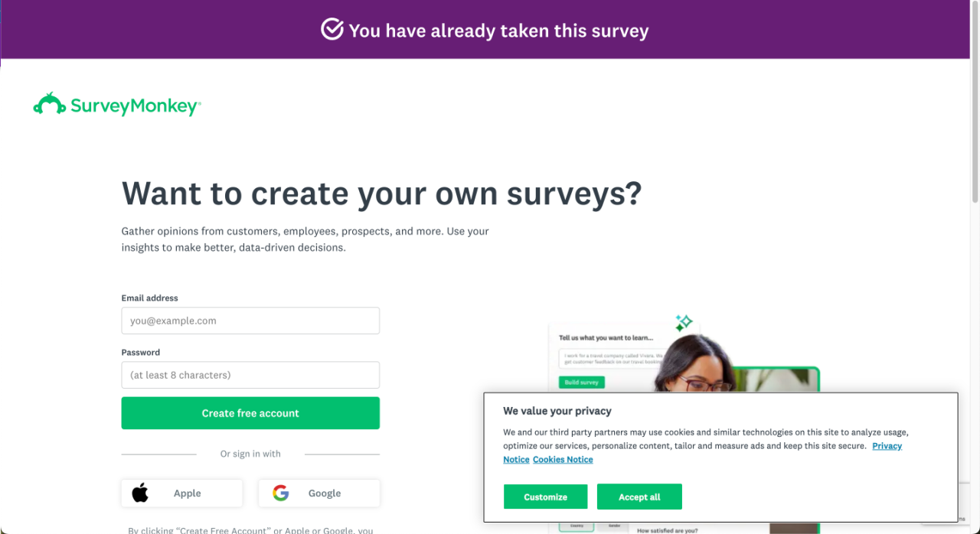Click the 'Want to create your own surveys?' heading

381,194
